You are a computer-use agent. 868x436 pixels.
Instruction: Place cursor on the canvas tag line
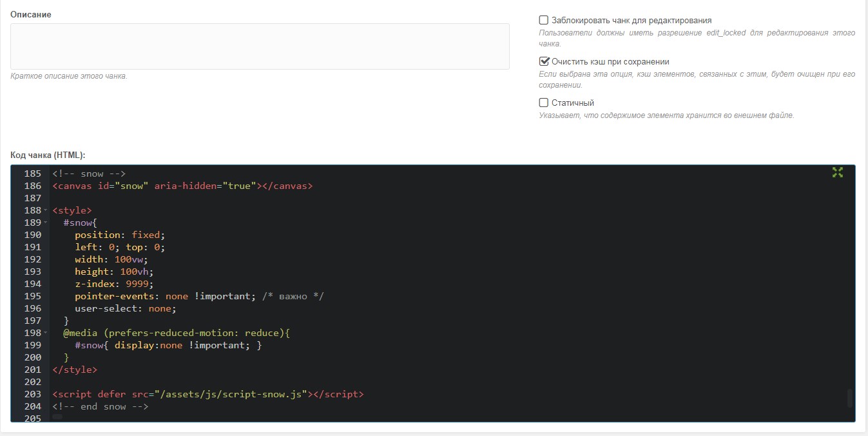click(x=182, y=186)
